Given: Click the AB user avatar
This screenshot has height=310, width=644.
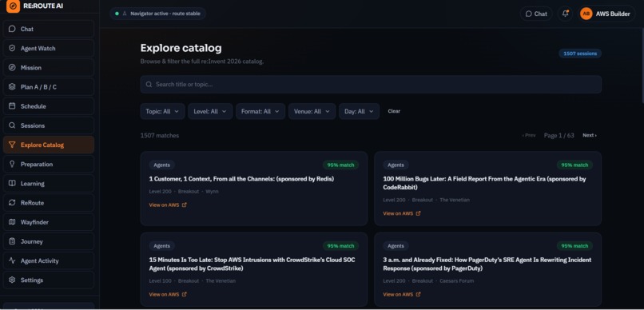Looking at the screenshot, I should pos(586,14).
